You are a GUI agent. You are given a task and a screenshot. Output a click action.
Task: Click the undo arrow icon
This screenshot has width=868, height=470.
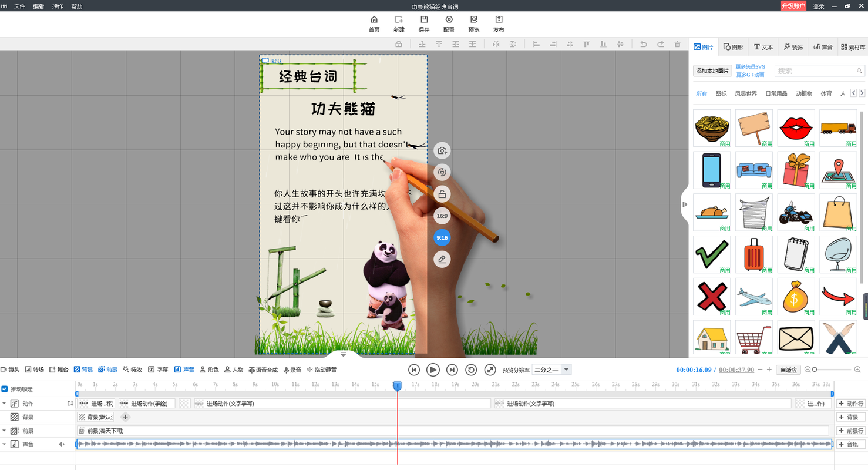click(x=644, y=44)
